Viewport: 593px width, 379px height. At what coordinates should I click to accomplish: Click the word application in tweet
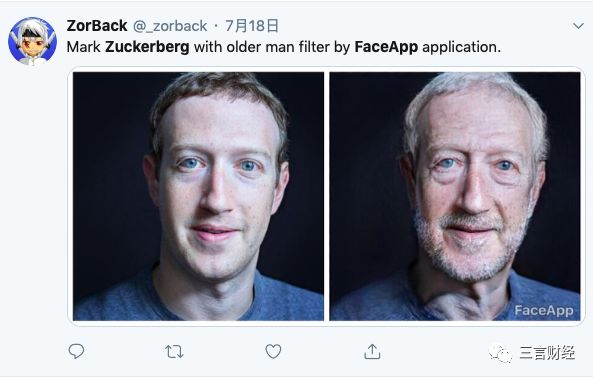tap(461, 47)
